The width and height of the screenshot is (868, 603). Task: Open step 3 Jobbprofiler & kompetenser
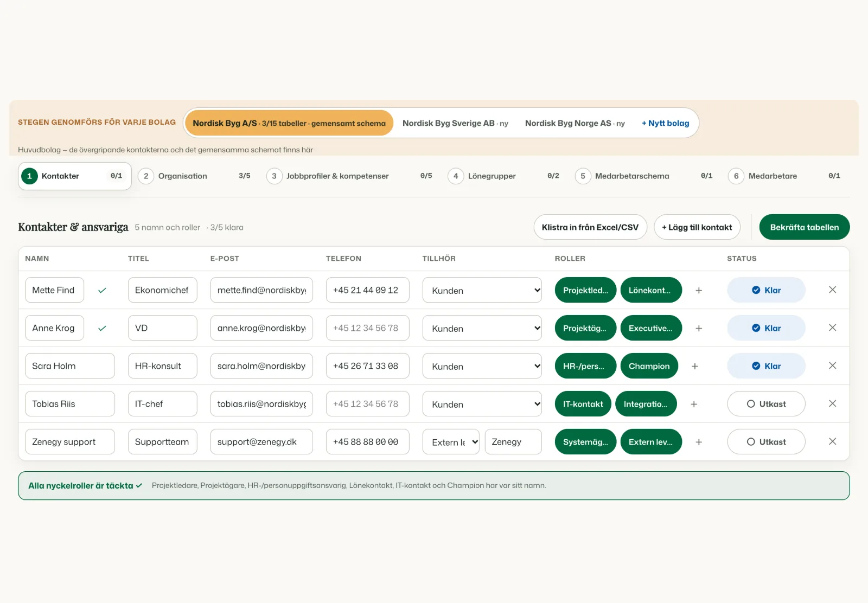point(350,176)
